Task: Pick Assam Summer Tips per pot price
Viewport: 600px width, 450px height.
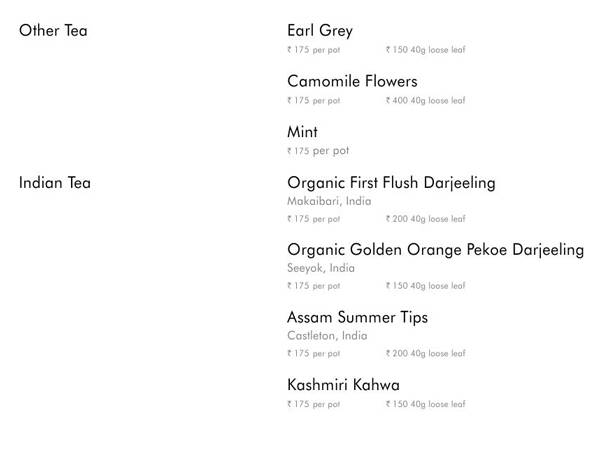Action: pyautogui.click(x=313, y=354)
